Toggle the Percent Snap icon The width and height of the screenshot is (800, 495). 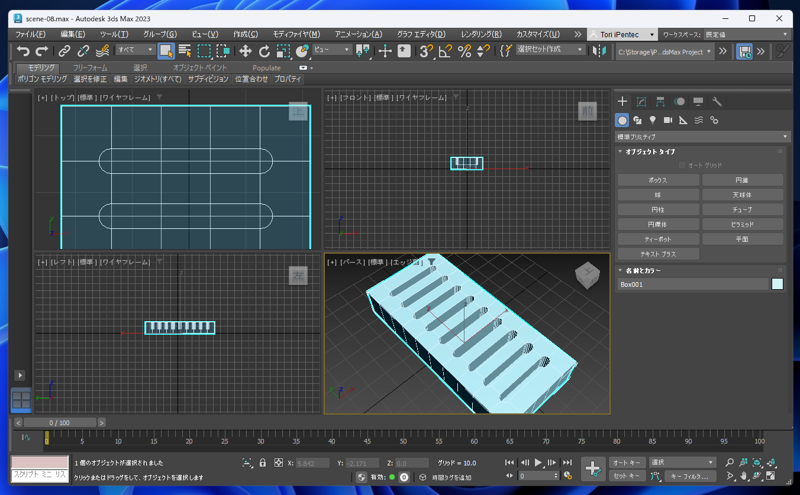click(464, 51)
